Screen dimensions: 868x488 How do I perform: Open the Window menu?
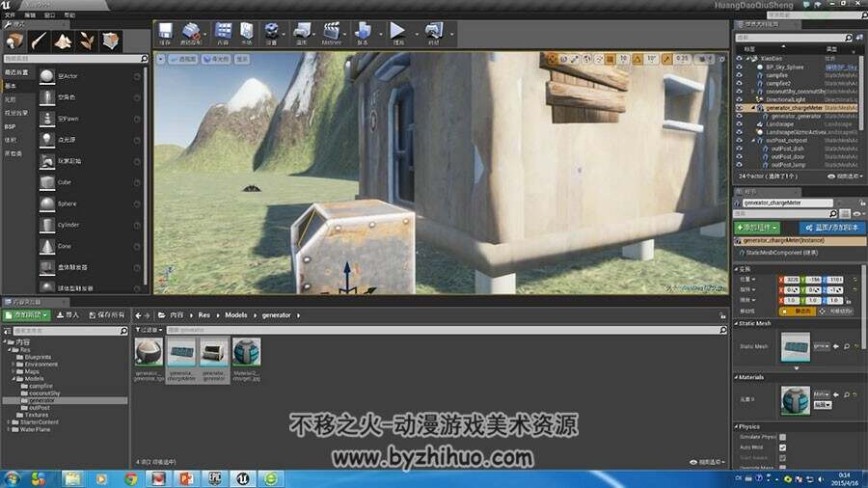click(x=50, y=15)
